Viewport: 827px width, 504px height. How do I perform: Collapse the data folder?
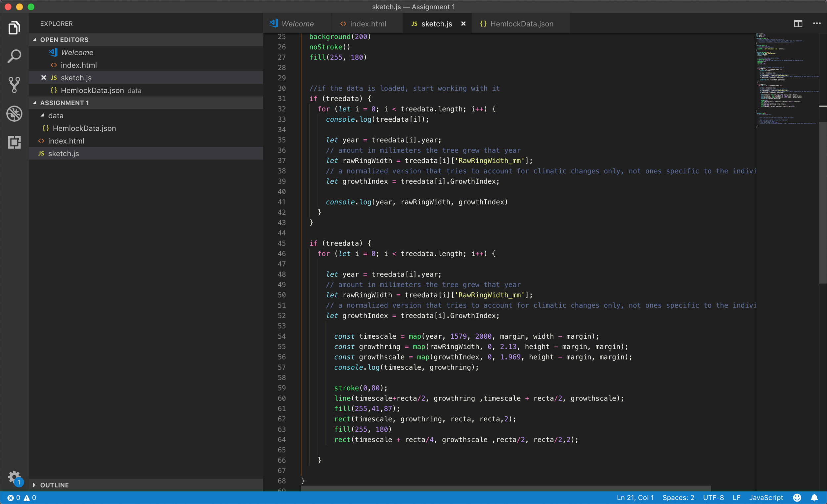146,115
